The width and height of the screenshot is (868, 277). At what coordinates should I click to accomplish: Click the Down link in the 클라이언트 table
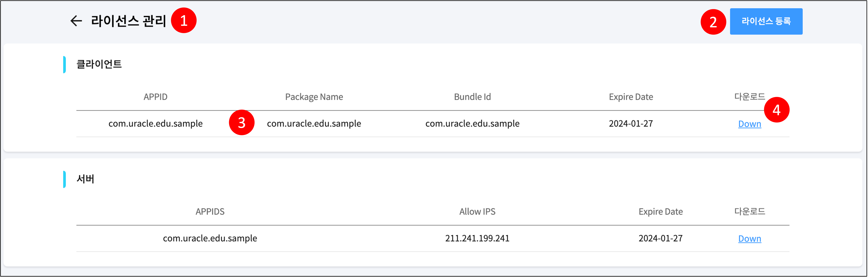[x=749, y=124]
